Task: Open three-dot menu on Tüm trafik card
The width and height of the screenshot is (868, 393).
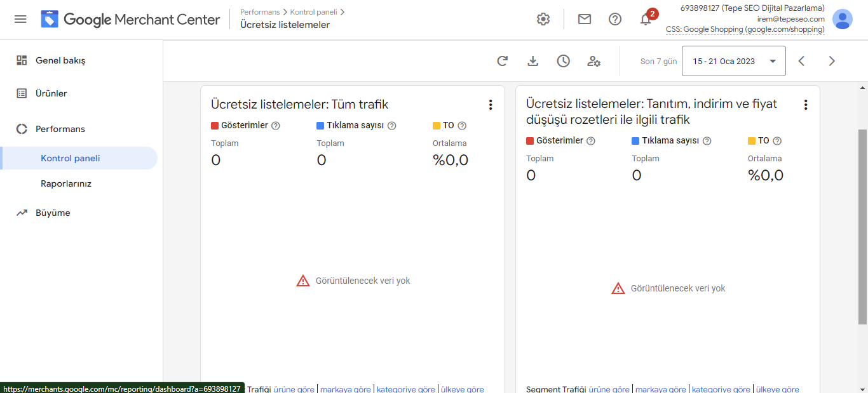Action: point(490,105)
